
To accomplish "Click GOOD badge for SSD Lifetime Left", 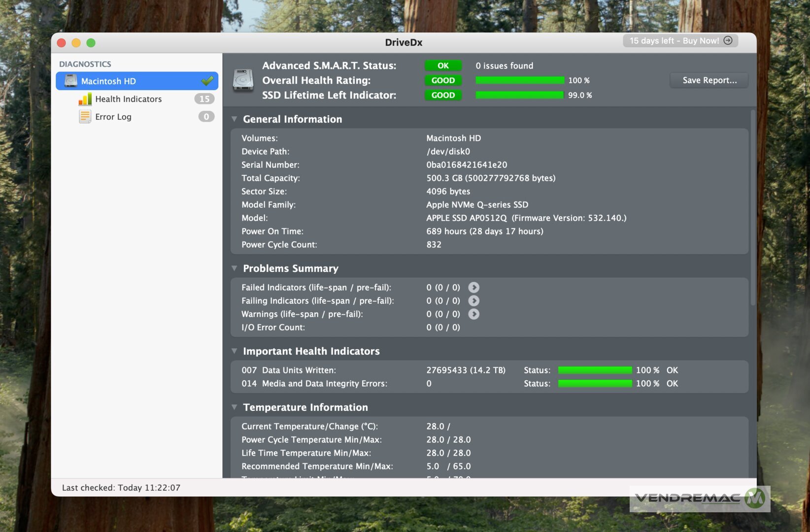I will [x=443, y=95].
